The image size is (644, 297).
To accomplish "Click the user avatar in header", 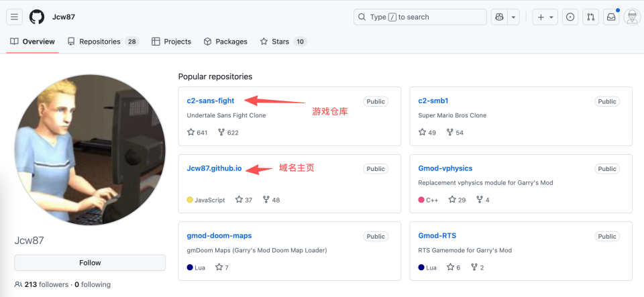I will click(631, 17).
